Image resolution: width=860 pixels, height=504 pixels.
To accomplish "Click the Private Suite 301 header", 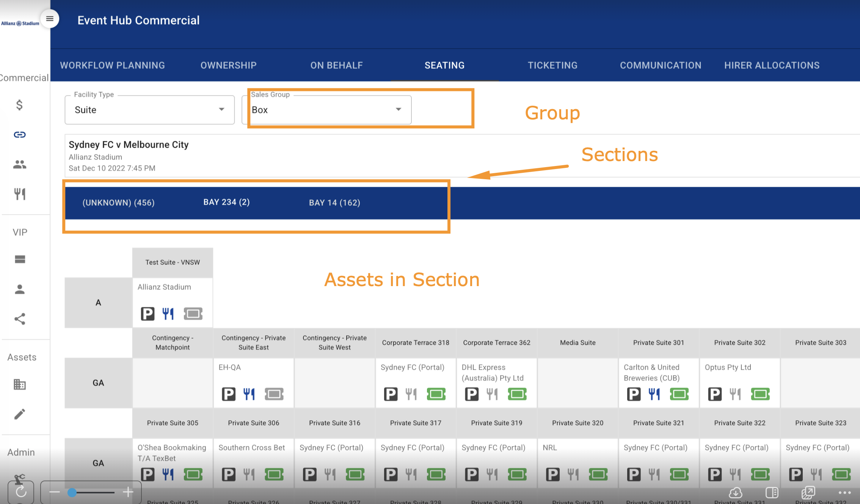I will [659, 343].
